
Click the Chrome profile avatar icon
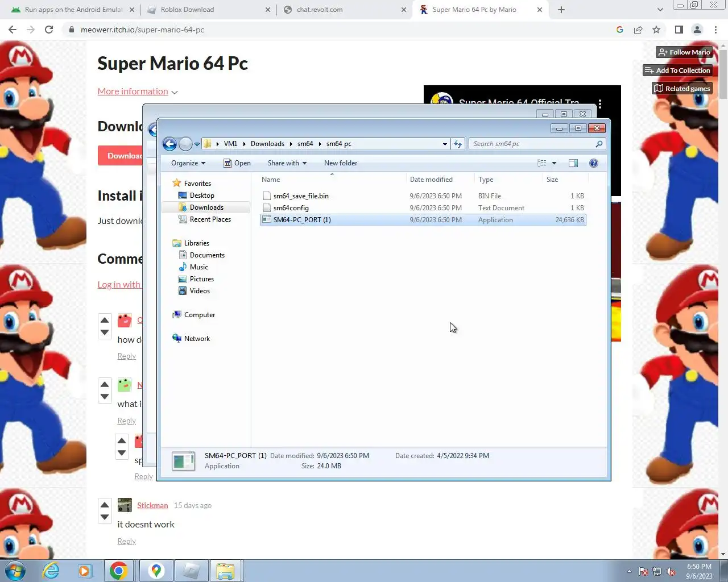coord(697,30)
